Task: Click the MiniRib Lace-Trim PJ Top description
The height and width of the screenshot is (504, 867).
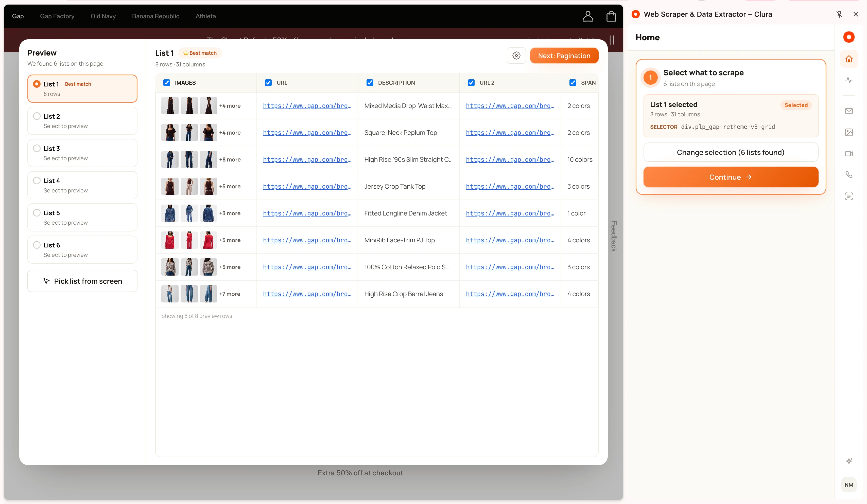Action: click(400, 240)
